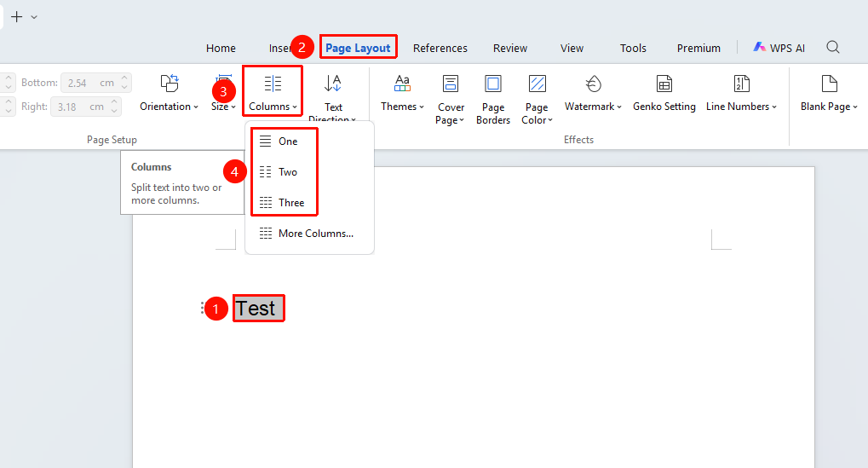Expand the Themes dropdown arrow
The width and height of the screenshot is (868, 468).
[422, 107]
